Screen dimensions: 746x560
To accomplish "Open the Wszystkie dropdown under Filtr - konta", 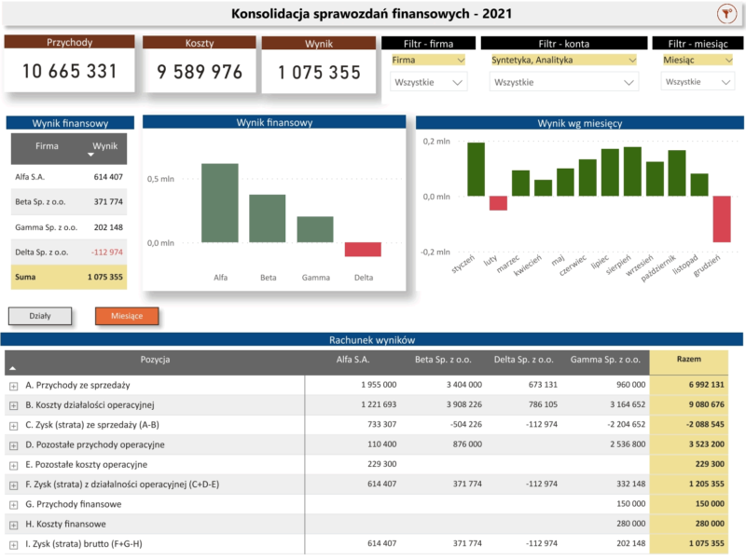I will coord(563,82).
